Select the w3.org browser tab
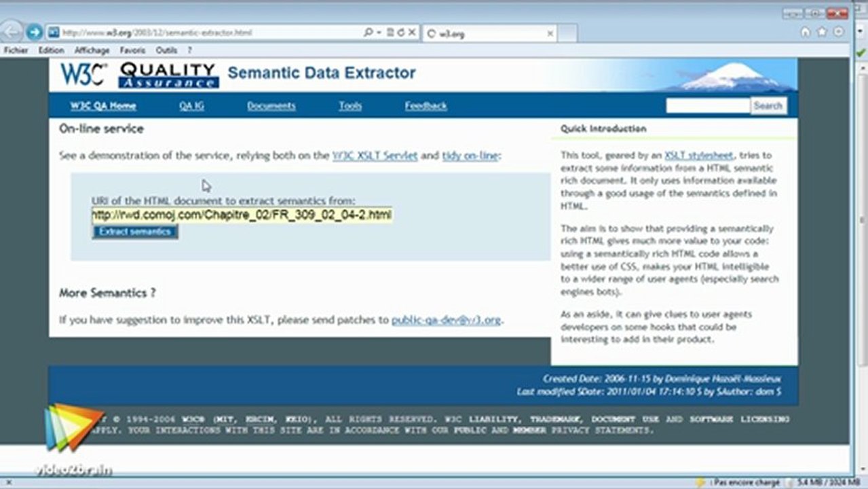The height and width of the screenshot is (489, 868). pos(489,33)
